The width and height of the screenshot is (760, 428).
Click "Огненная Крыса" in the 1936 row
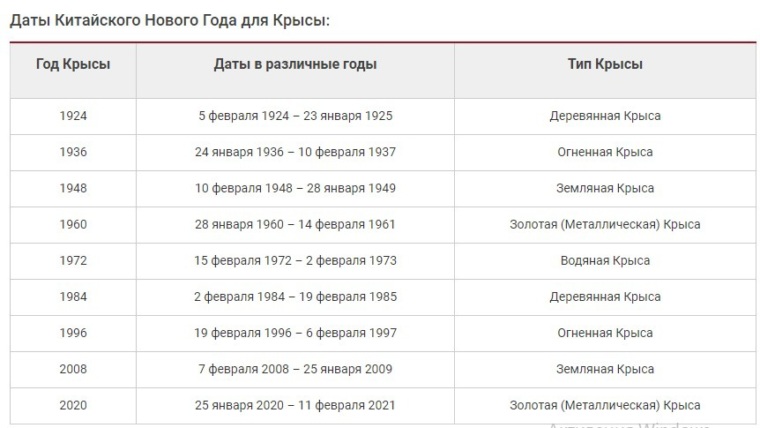605,152
